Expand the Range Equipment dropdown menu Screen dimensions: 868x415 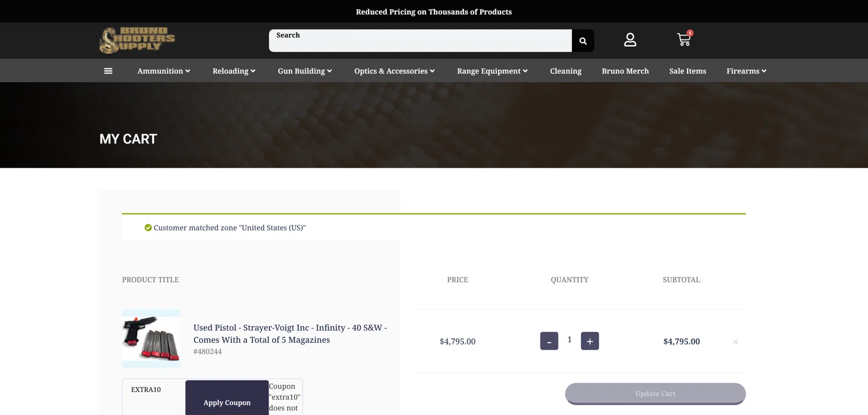click(x=492, y=71)
